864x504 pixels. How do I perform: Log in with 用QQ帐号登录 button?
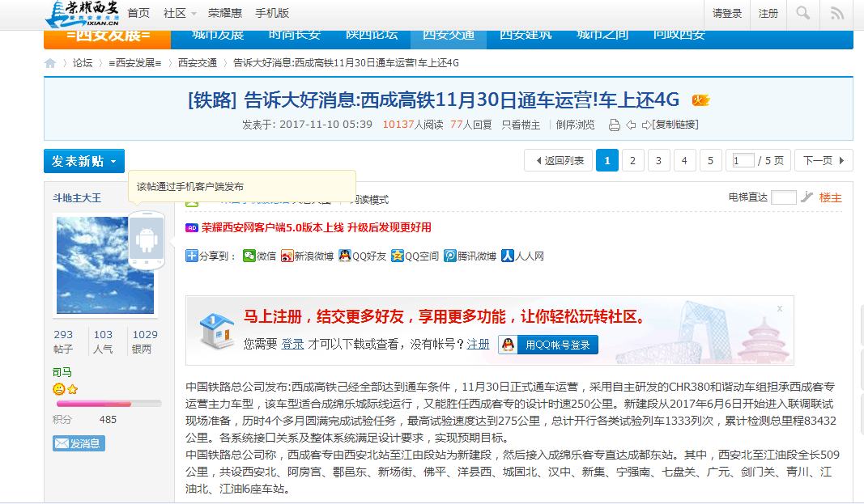[548, 345]
